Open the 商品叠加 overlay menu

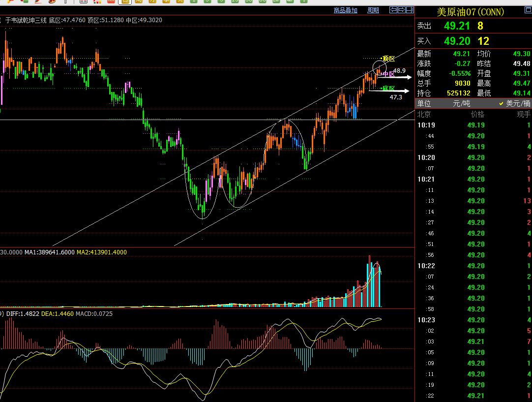345,10
